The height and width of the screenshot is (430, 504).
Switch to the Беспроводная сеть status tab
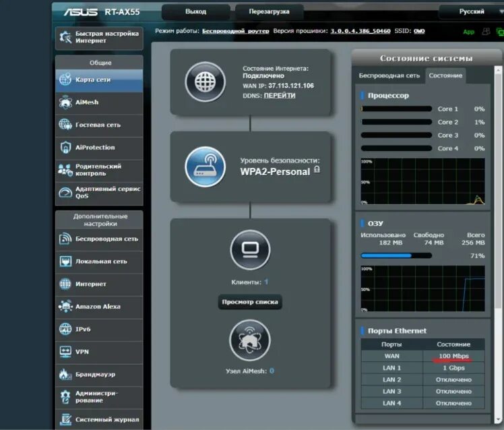click(x=389, y=75)
